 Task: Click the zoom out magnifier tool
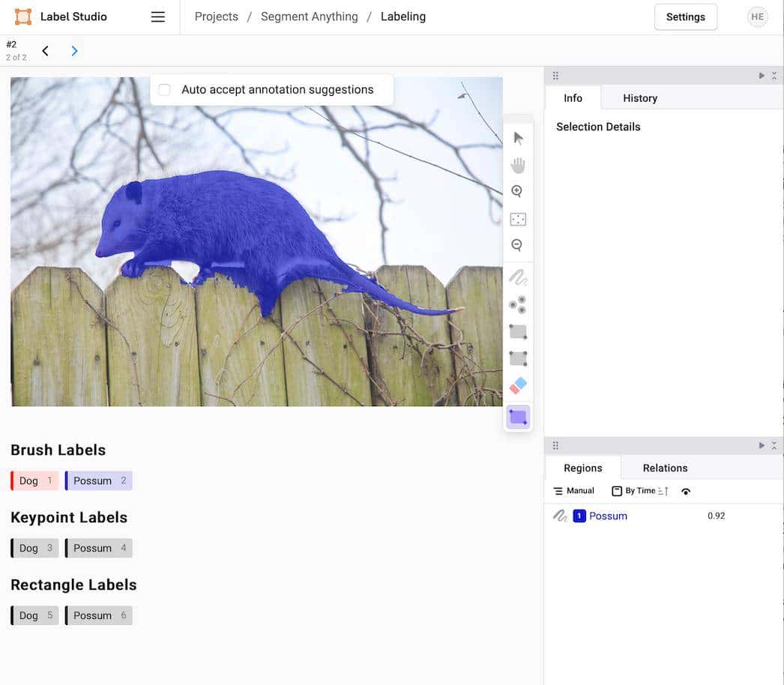pyautogui.click(x=517, y=245)
